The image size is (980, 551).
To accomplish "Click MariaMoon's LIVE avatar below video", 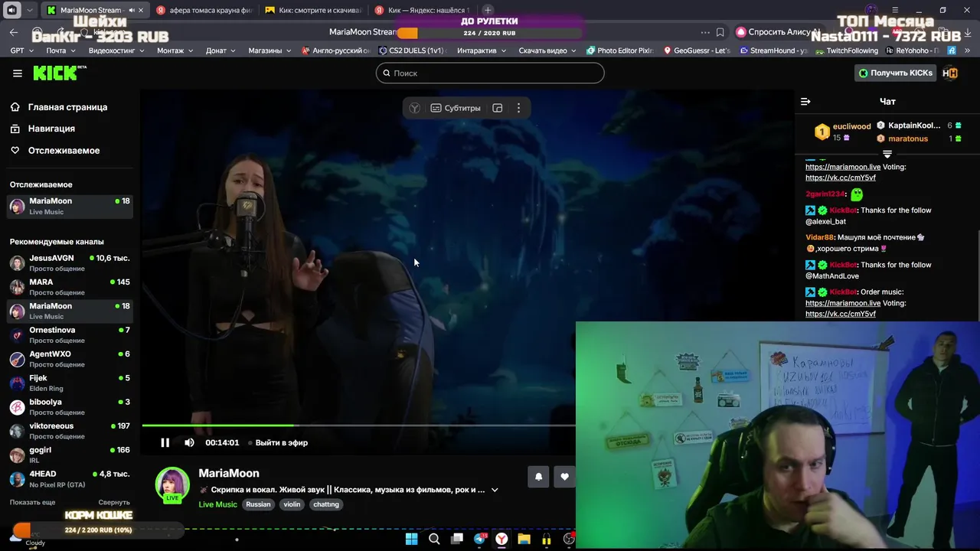I will tap(172, 484).
